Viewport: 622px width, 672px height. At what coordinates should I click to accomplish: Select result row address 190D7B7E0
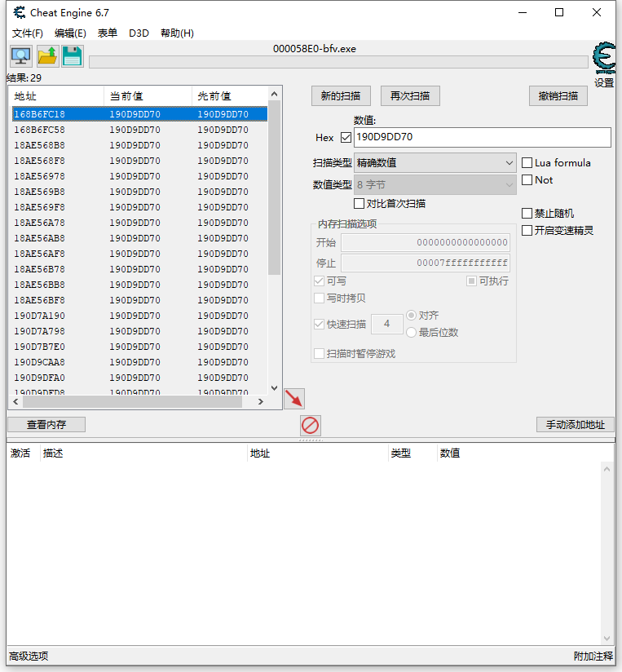tap(139, 347)
